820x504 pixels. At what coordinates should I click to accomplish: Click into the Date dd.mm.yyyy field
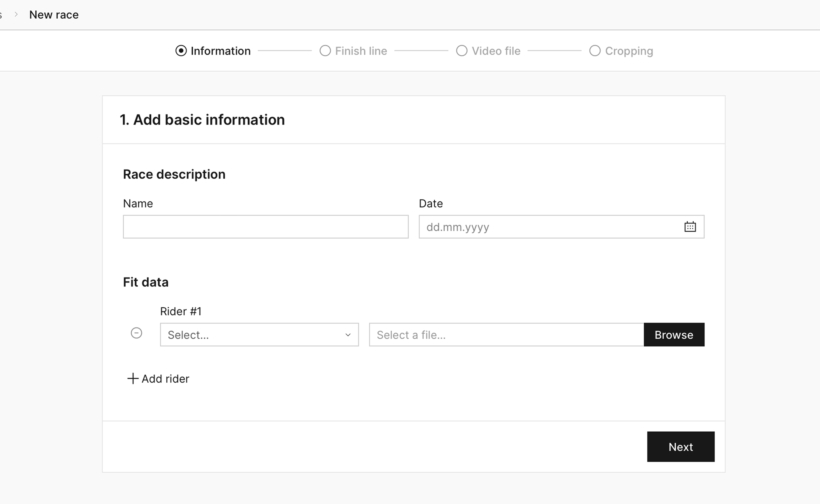click(x=547, y=227)
